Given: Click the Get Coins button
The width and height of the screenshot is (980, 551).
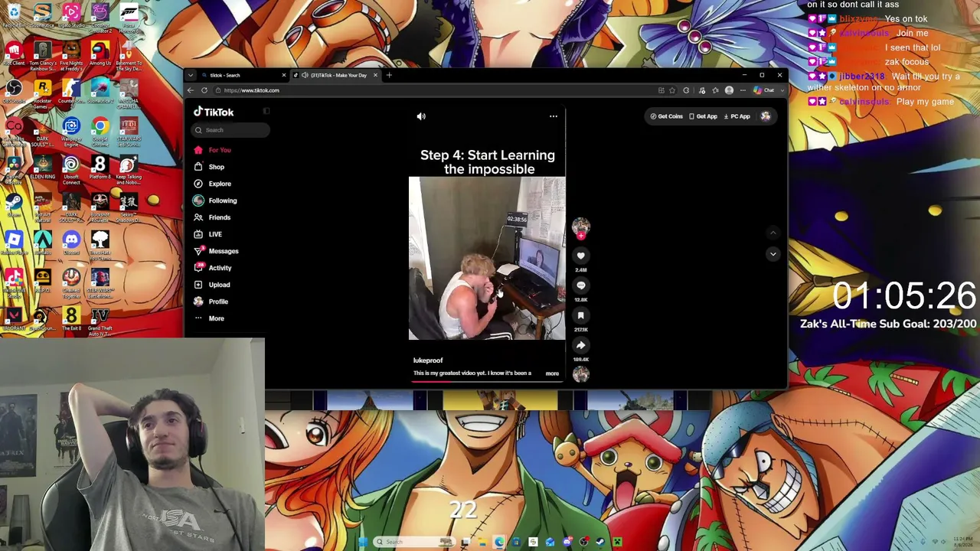Looking at the screenshot, I should point(667,116).
